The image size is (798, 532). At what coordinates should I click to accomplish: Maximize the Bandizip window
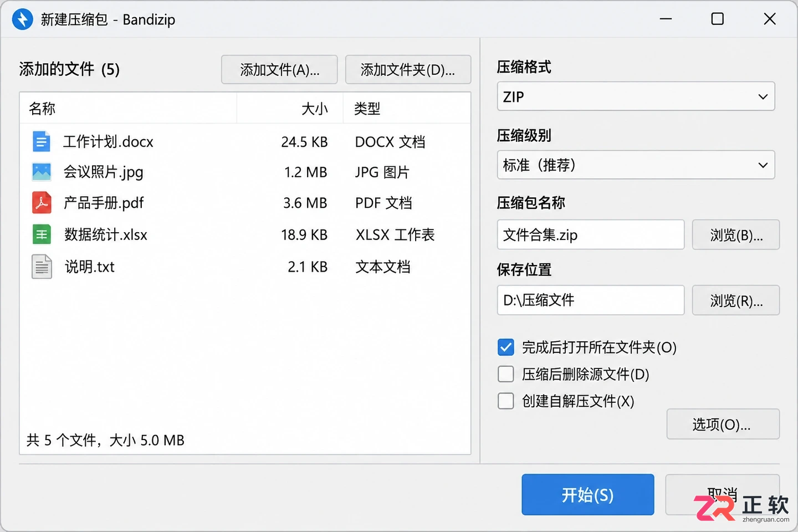click(x=718, y=19)
